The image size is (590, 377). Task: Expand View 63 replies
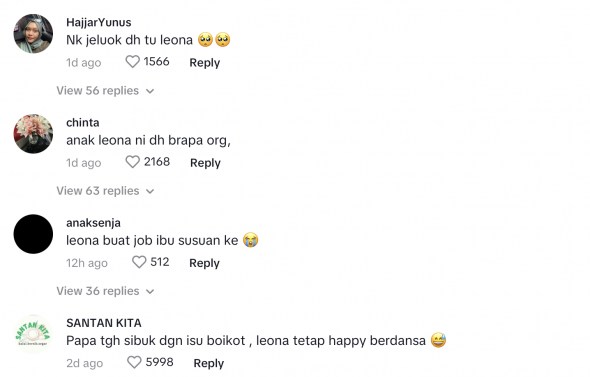(105, 191)
